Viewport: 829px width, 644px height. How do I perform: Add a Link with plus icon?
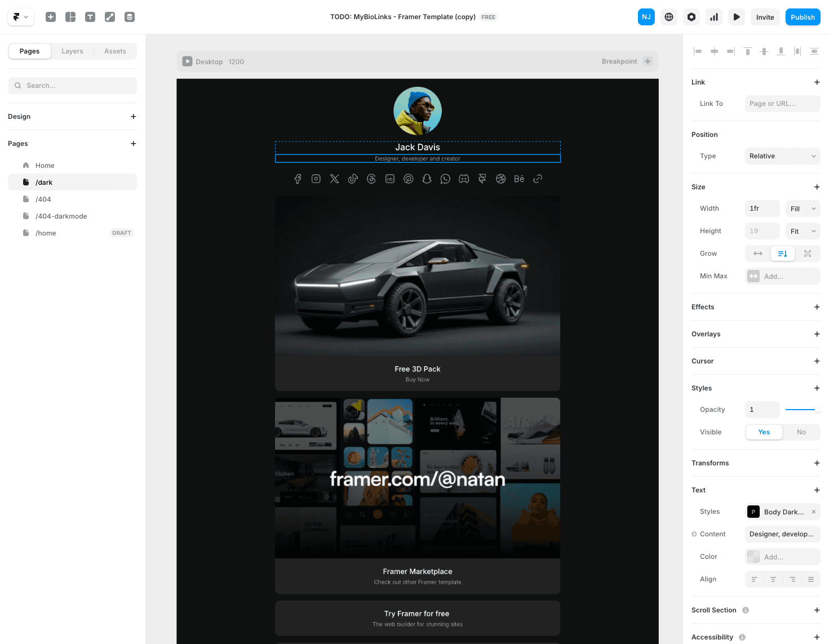[x=817, y=82]
